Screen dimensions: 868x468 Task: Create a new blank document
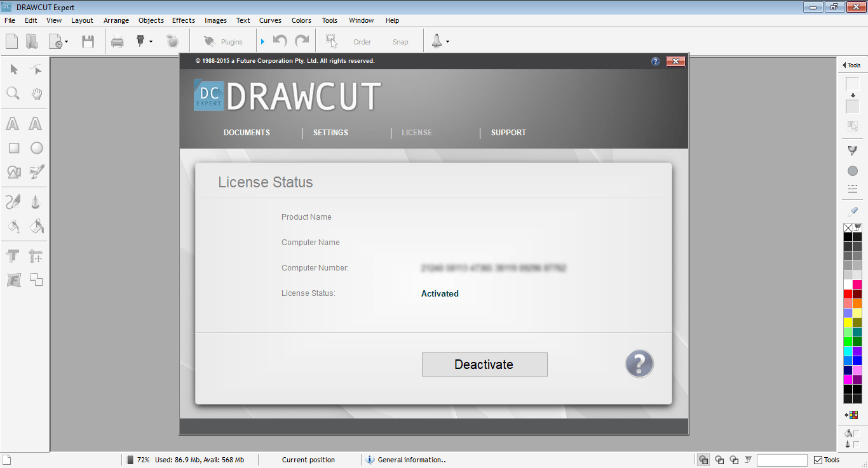pyautogui.click(x=11, y=42)
